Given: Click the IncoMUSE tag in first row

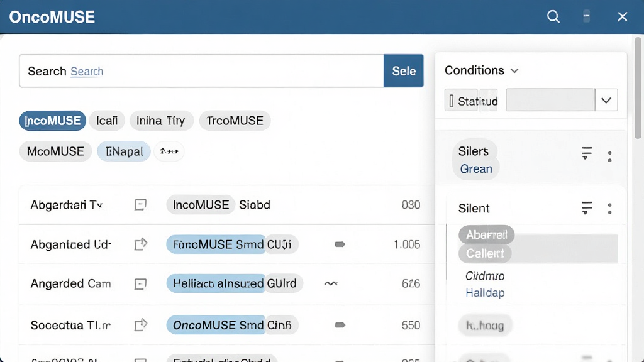Looking at the screenshot, I should tap(201, 205).
